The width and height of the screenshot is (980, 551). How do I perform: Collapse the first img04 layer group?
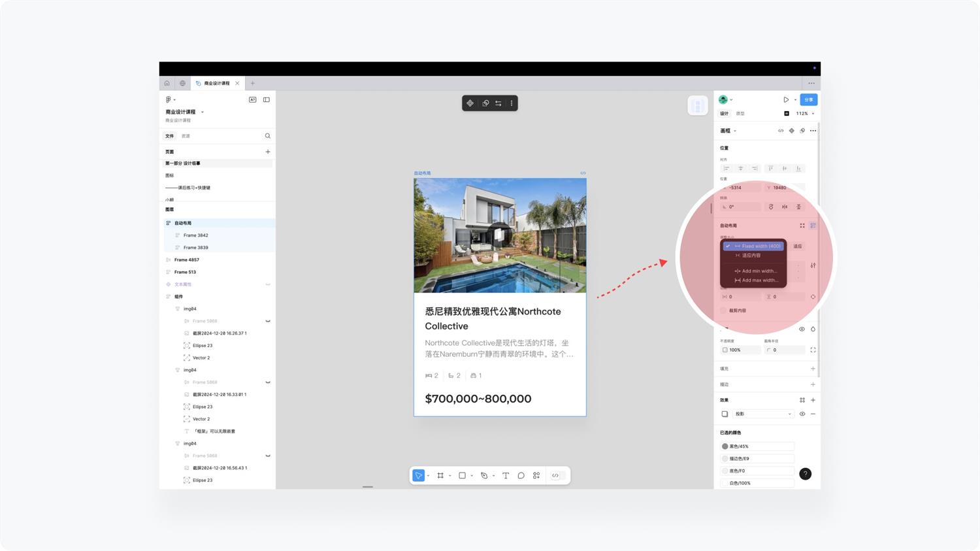(177, 309)
